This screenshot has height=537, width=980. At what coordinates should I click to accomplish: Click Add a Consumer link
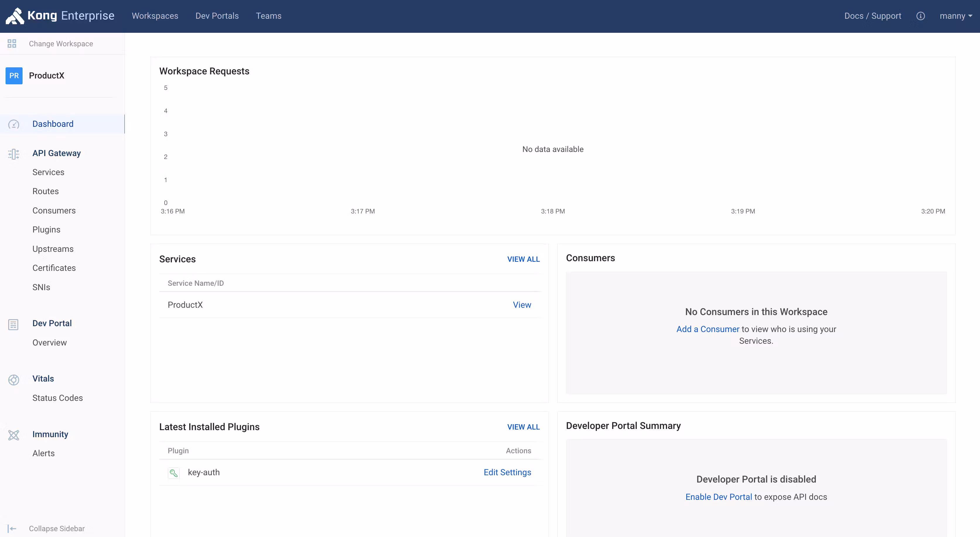707,329
